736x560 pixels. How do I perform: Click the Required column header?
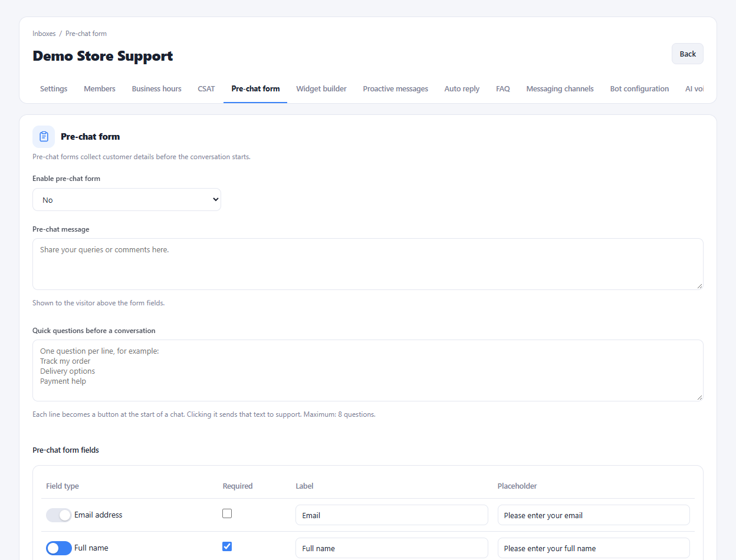[x=238, y=486]
